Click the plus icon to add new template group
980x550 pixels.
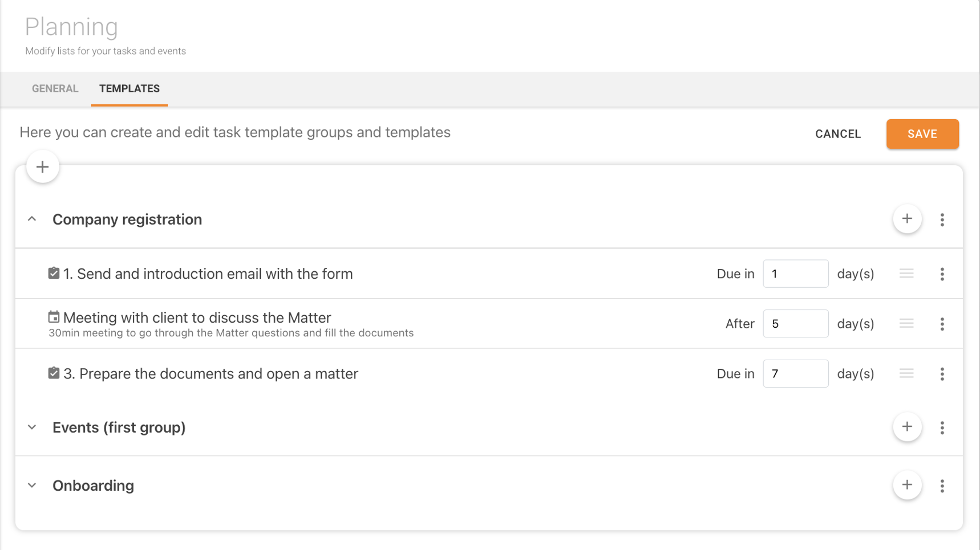pyautogui.click(x=42, y=166)
